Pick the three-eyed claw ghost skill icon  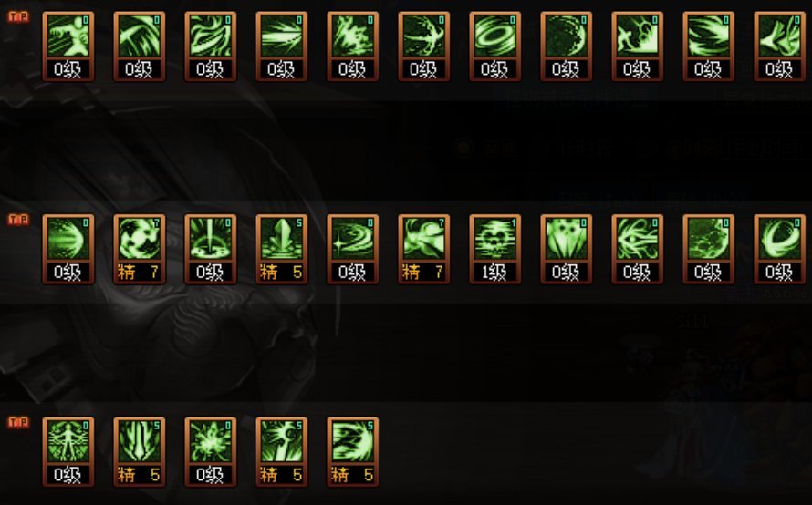tap(567, 250)
